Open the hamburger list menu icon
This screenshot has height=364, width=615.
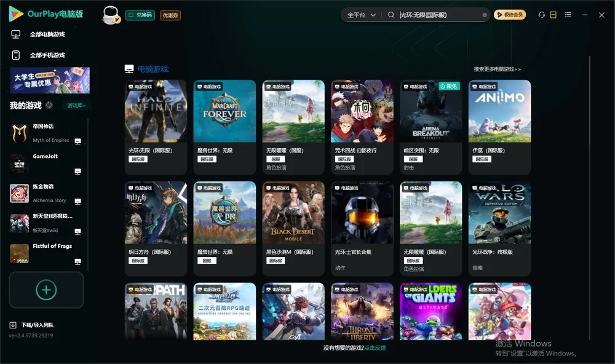coord(568,15)
